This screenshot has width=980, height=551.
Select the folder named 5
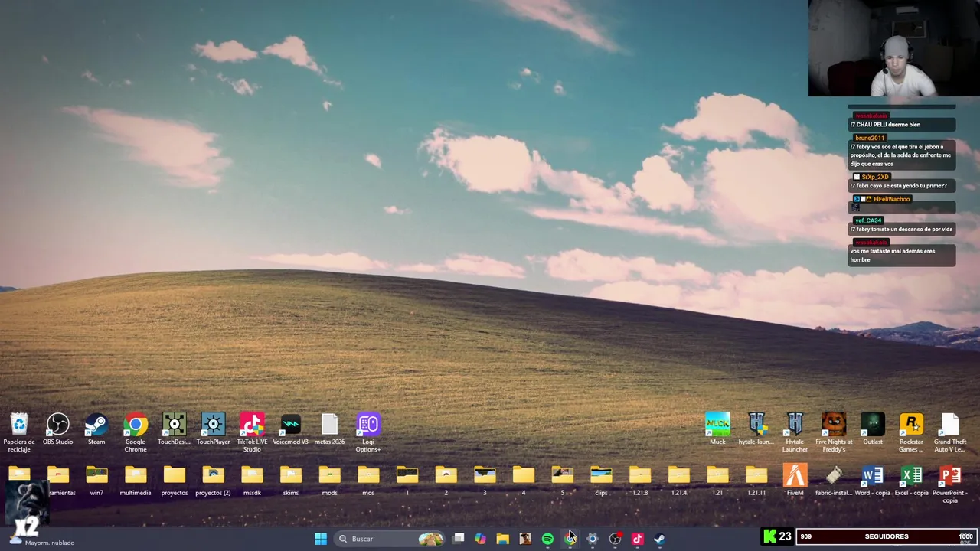pyautogui.click(x=562, y=481)
